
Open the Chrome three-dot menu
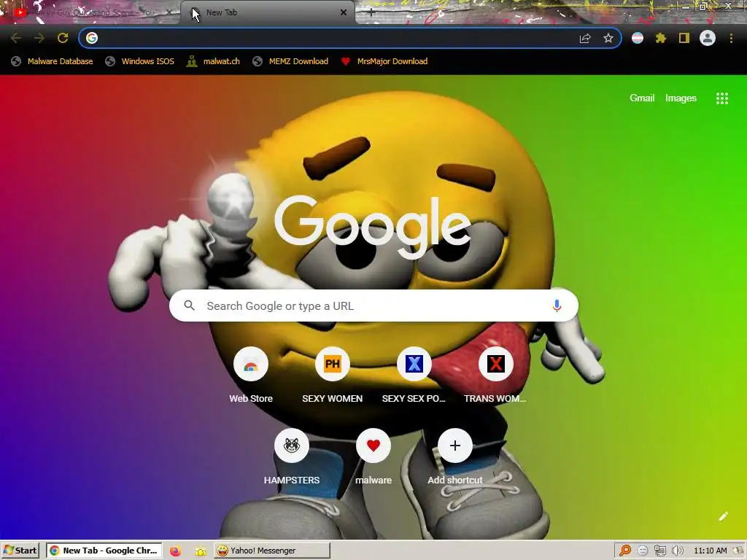click(x=731, y=38)
